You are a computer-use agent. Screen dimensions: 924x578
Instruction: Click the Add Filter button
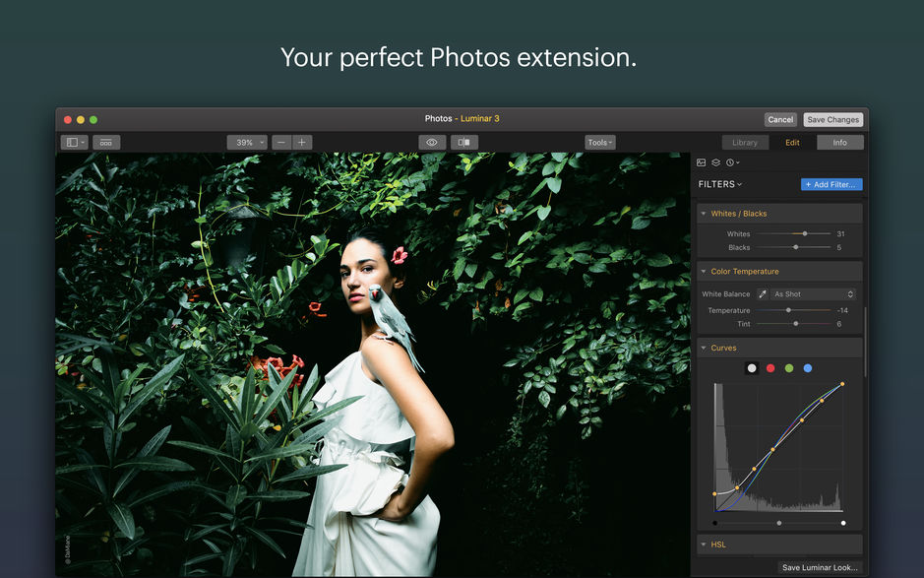pyautogui.click(x=831, y=184)
